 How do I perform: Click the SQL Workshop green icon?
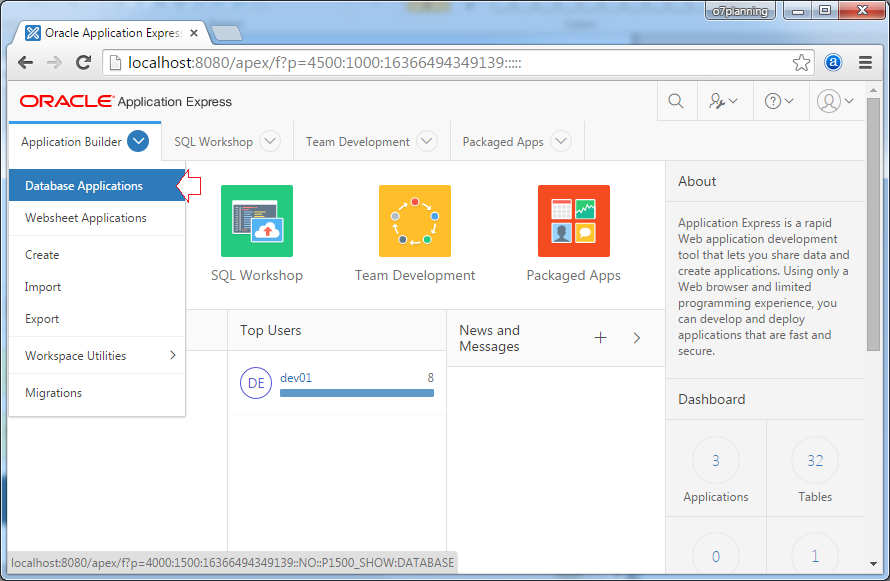pyautogui.click(x=257, y=221)
